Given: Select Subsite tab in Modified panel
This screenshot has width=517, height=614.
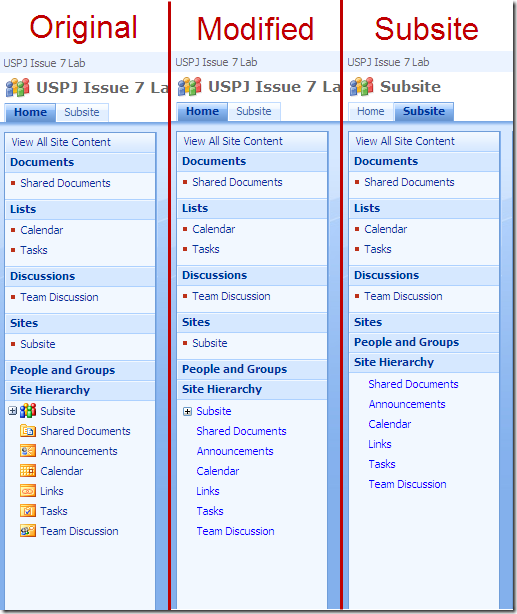Looking at the screenshot, I should point(254,112).
